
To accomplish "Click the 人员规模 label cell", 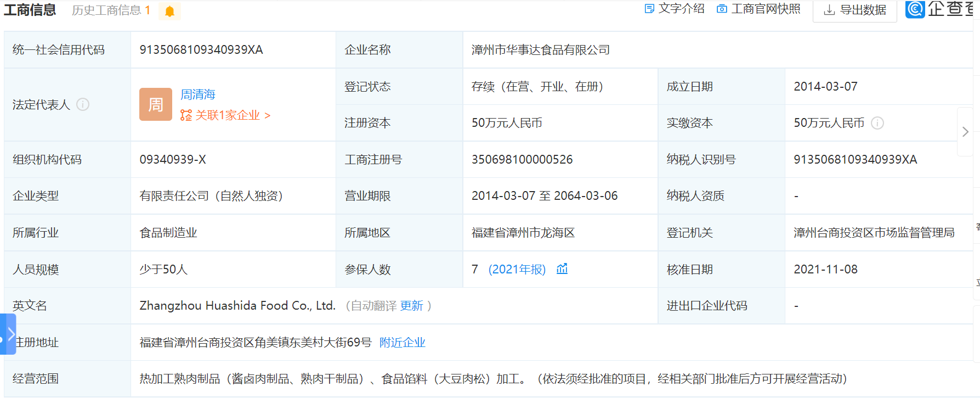I will coord(67,270).
